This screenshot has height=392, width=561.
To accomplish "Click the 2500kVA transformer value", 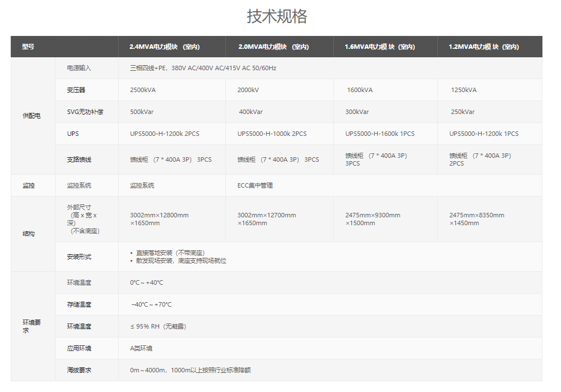I will pos(143,90).
